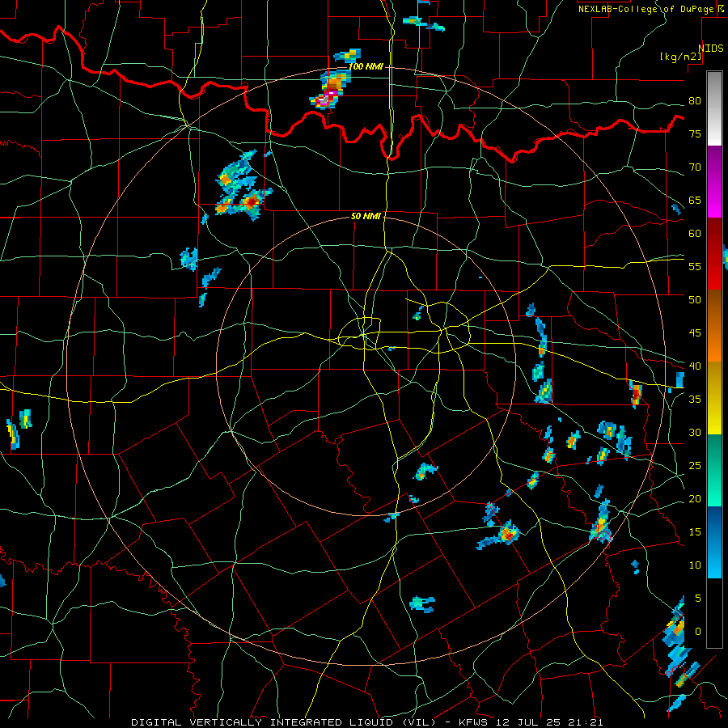This screenshot has height=728, width=728.
Task: Click the 35 value on the scale
Action: click(695, 400)
